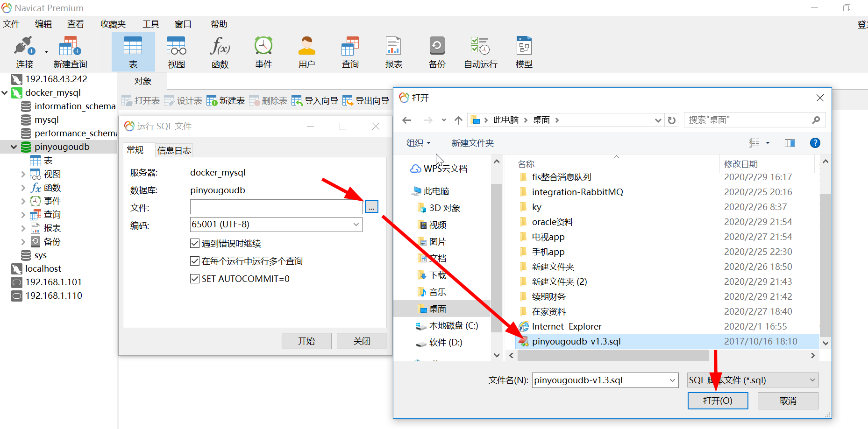The width and height of the screenshot is (868, 429).
Task: Open the 文件 menu
Action: point(11,24)
